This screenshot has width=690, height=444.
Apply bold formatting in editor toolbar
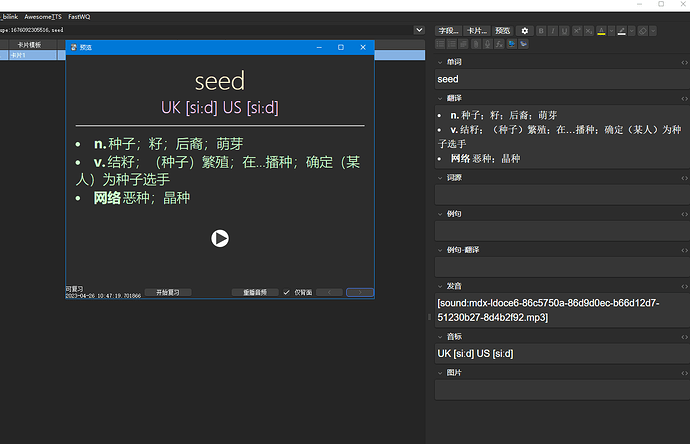pyautogui.click(x=541, y=31)
